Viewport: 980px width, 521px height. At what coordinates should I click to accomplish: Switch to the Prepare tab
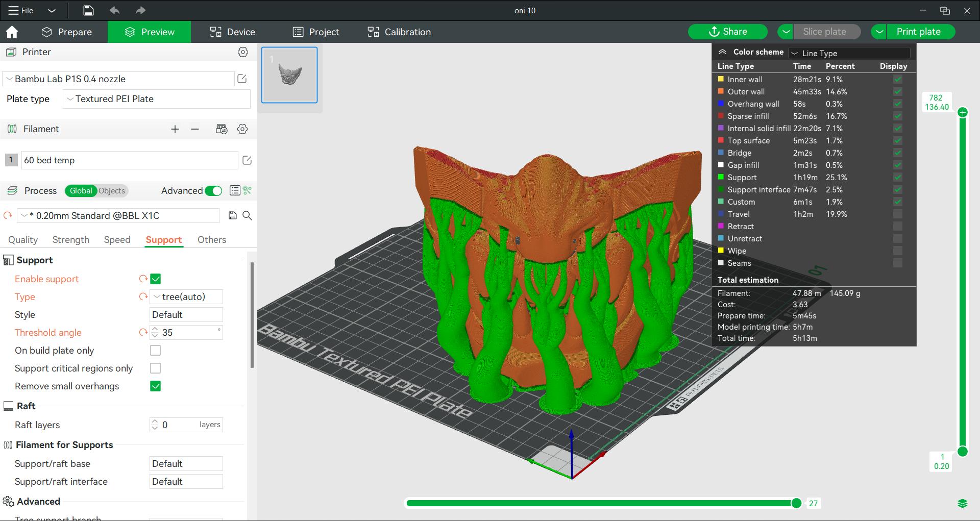click(x=67, y=32)
